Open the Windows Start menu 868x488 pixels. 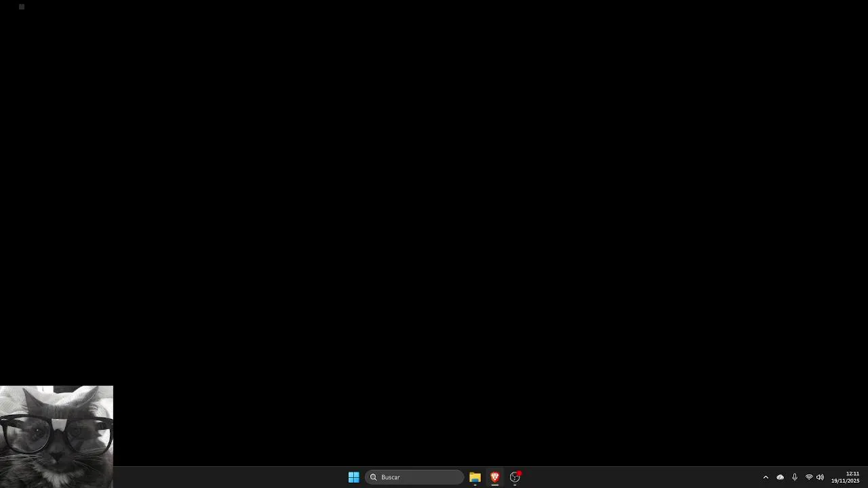[353, 477]
